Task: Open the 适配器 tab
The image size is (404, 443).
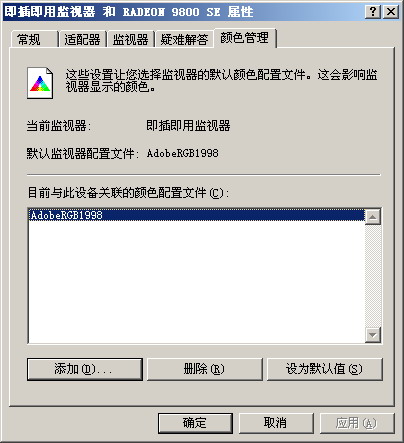Action: click(x=82, y=40)
